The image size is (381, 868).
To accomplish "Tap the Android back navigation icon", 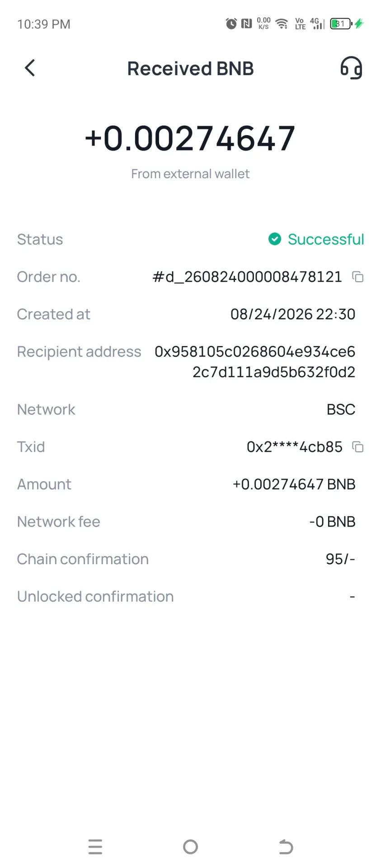I will tap(286, 847).
